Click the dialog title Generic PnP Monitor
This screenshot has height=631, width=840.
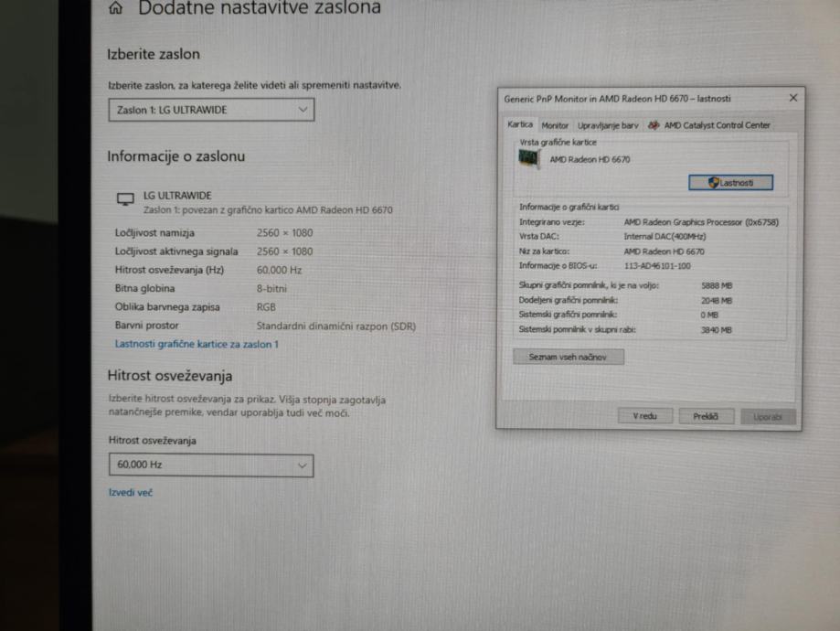pyautogui.click(x=617, y=99)
